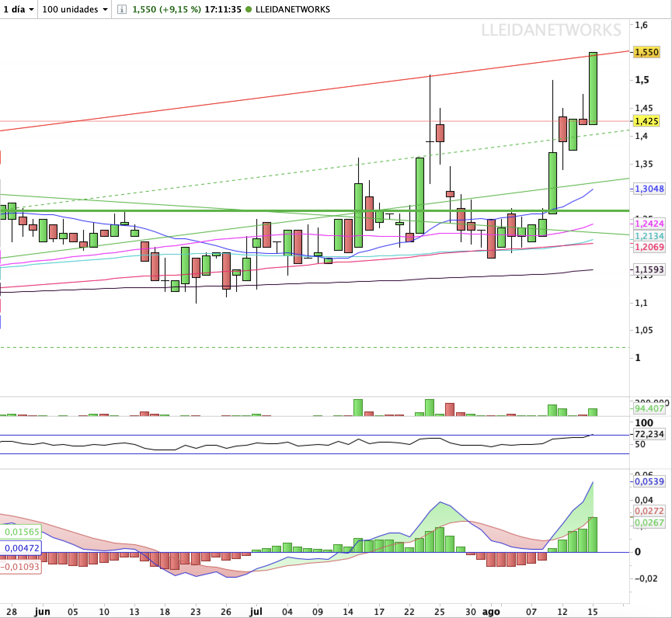Expand the '100 unidades' selector
672x618 pixels.
pyautogui.click(x=75, y=9)
